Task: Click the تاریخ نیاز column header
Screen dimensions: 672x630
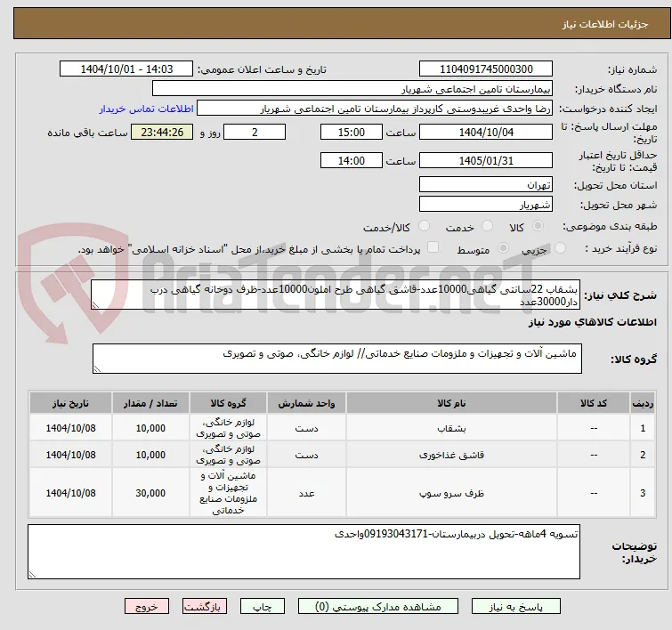Action: 70,403
